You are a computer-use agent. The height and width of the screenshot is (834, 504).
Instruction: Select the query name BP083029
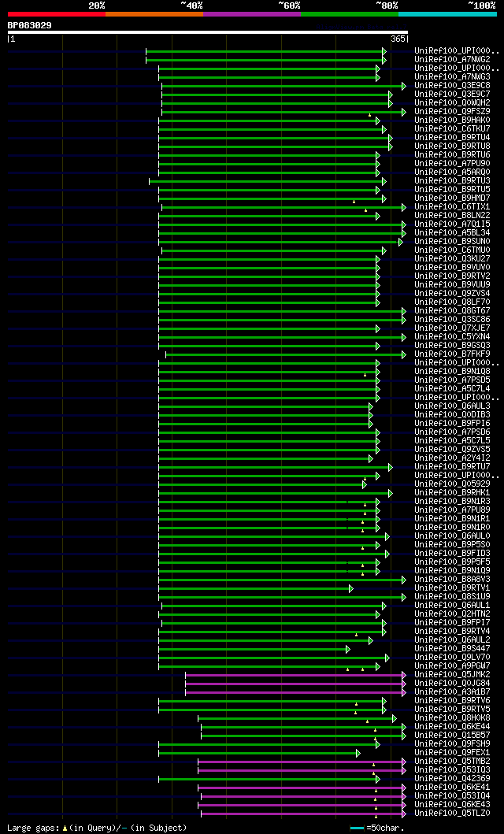pyautogui.click(x=30, y=25)
